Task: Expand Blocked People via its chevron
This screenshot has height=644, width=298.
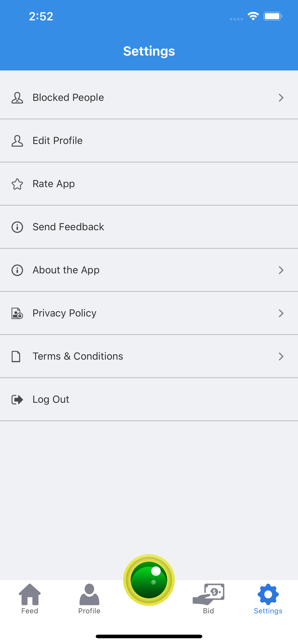Action: [281, 98]
